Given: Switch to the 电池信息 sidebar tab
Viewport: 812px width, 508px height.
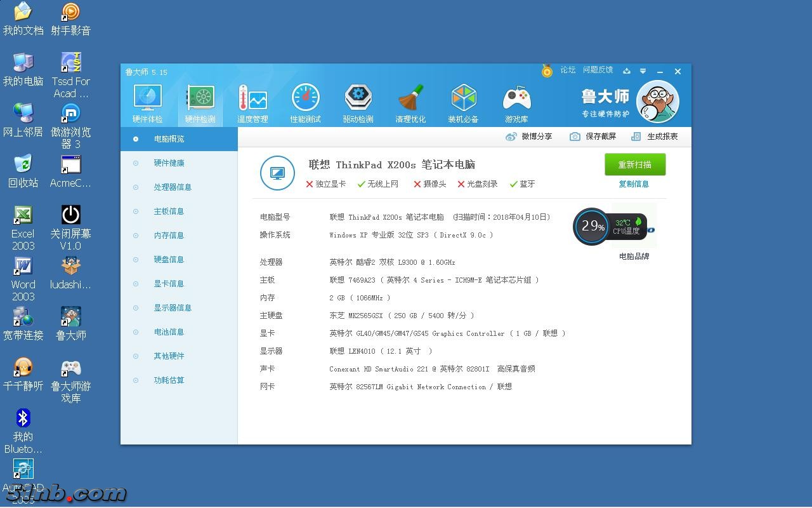Looking at the screenshot, I should (169, 332).
